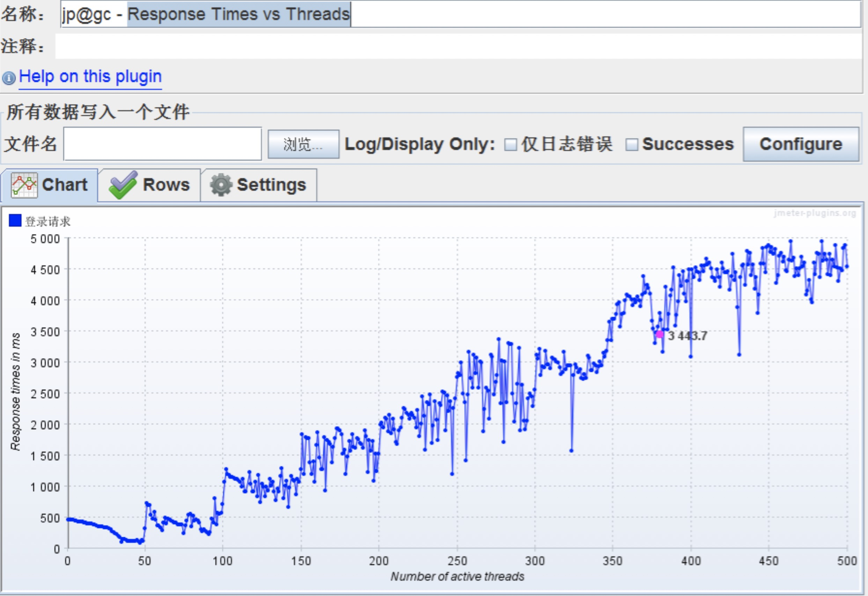Click the Settings tab gear icon

coord(221,185)
